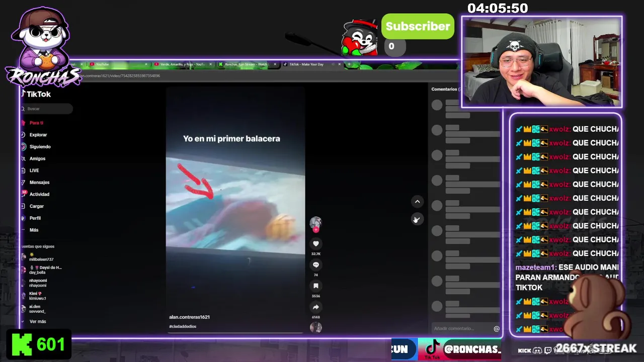Switch to Ronchas_Kun Stream Kick tab
The width and height of the screenshot is (644, 362).
pyautogui.click(x=247, y=64)
